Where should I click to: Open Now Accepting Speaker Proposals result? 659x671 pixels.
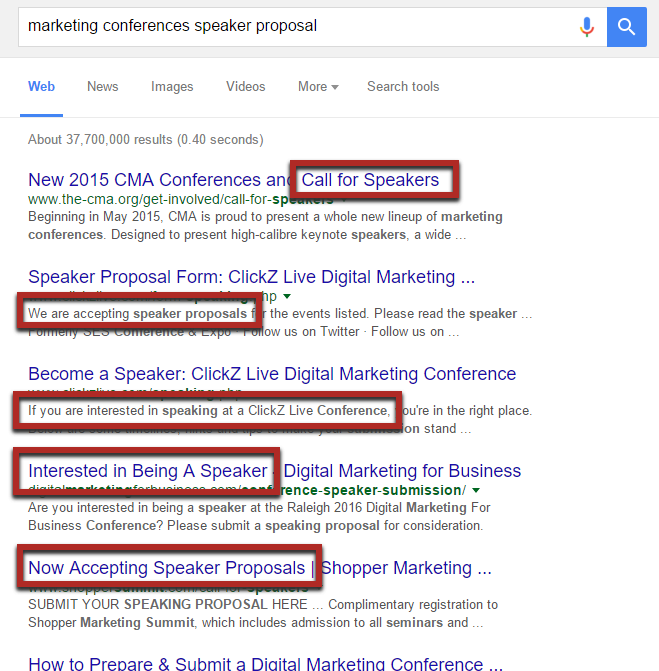tap(260, 568)
